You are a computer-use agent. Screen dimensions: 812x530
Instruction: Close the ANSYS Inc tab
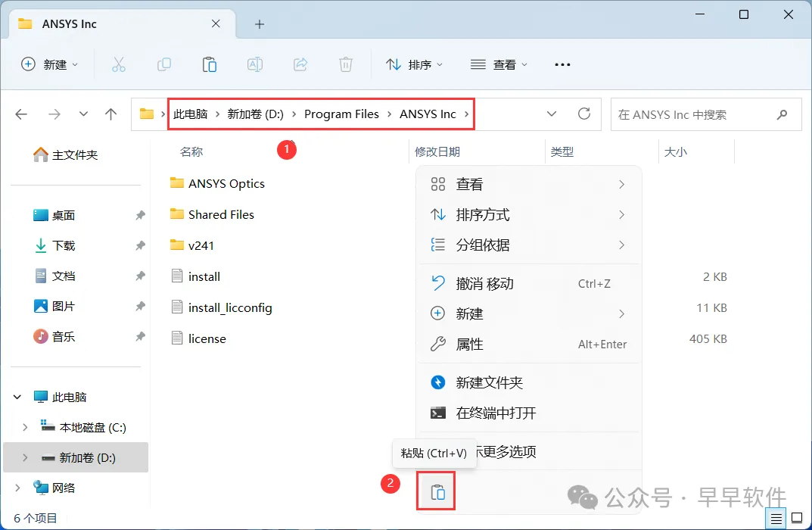(216, 23)
